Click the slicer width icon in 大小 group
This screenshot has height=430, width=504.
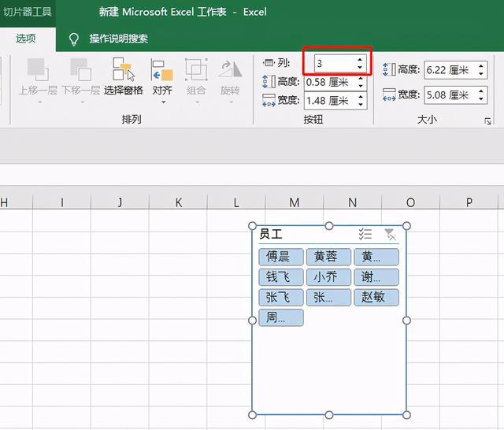pos(389,95)
